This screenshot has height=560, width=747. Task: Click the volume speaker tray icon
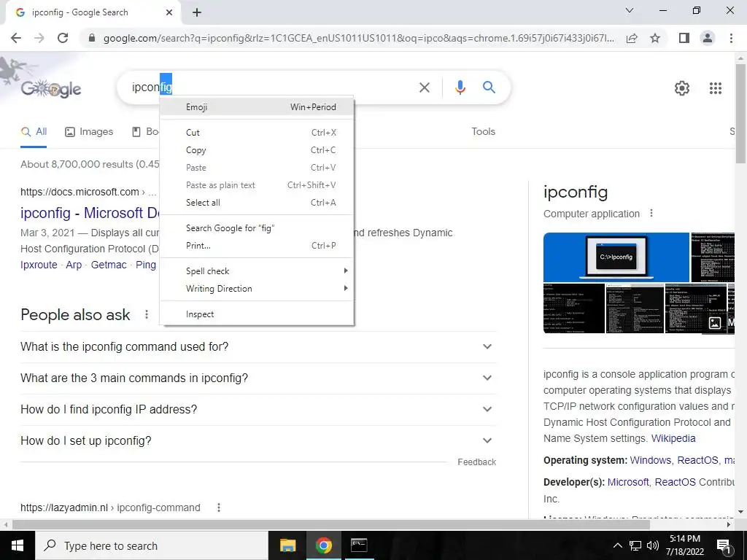[653, 545]
